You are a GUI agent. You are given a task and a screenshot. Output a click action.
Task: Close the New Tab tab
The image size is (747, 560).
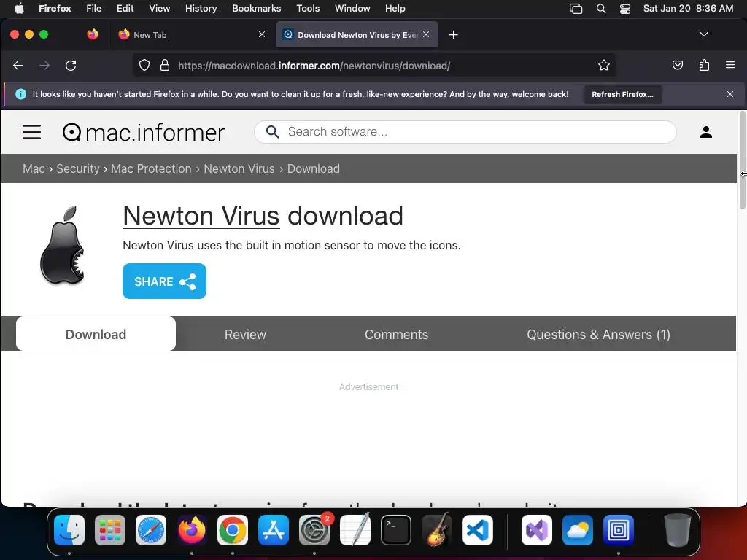pyautogui.click(x=262, y=34)
